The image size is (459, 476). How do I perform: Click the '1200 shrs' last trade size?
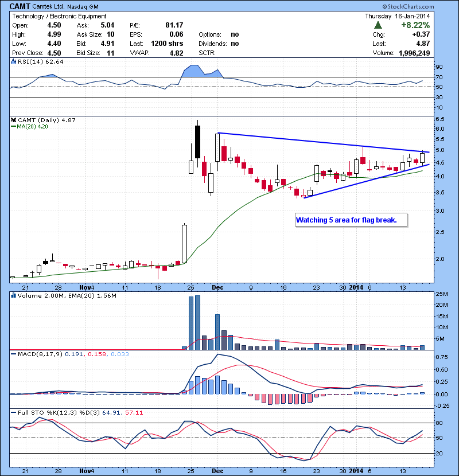coord(167,44)
